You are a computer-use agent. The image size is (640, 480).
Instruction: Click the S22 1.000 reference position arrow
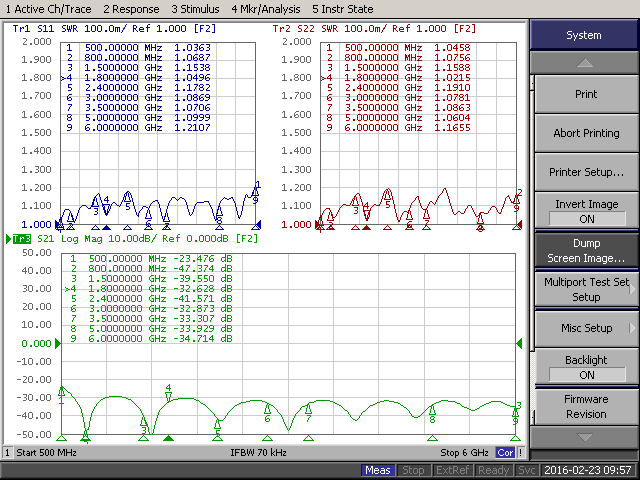click(317, 224)
